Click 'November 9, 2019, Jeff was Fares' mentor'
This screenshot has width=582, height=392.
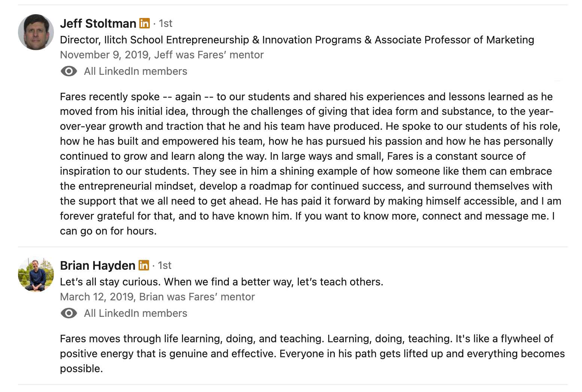(162, 55)
